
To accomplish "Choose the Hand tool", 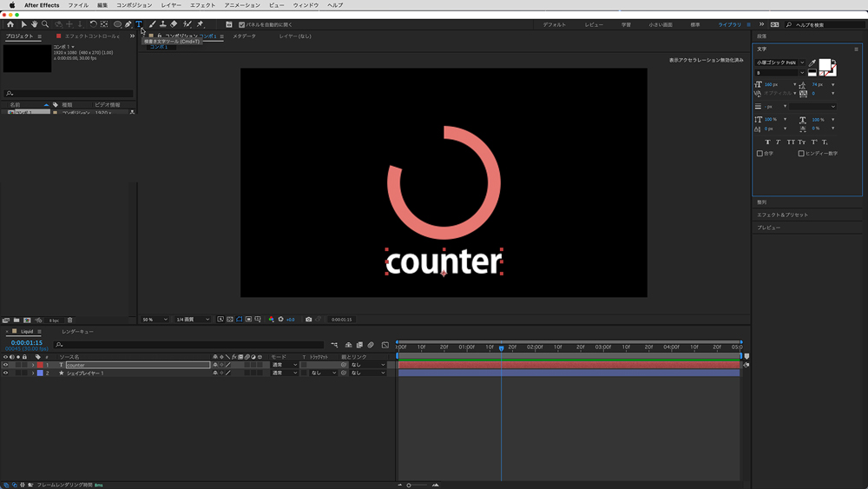I will pos(34,24).
